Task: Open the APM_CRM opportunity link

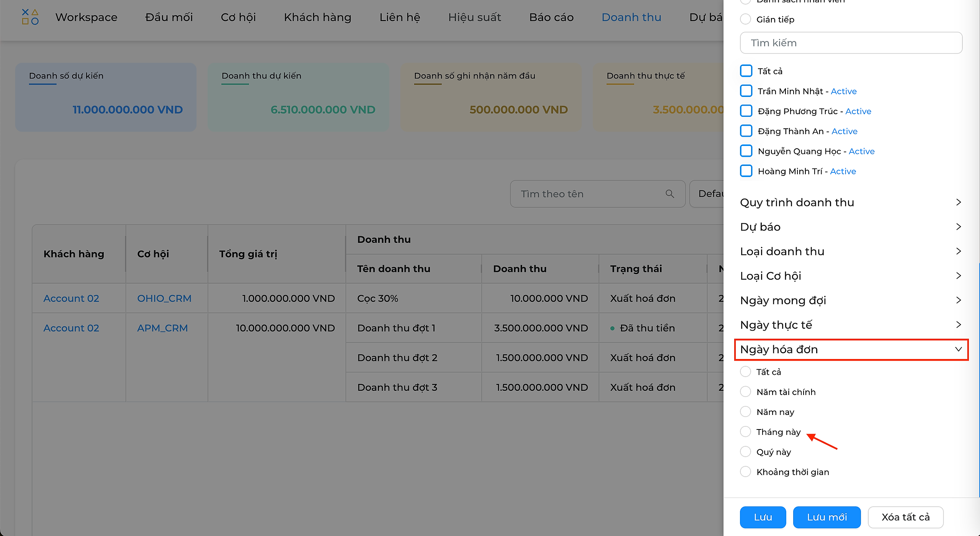Action: pos(162,328)
